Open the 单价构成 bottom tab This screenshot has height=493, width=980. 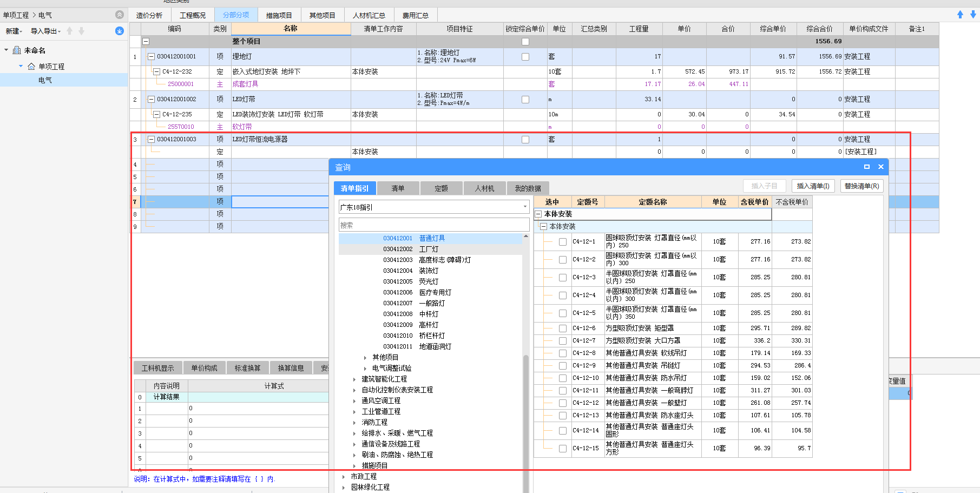(x=204, y=368)
